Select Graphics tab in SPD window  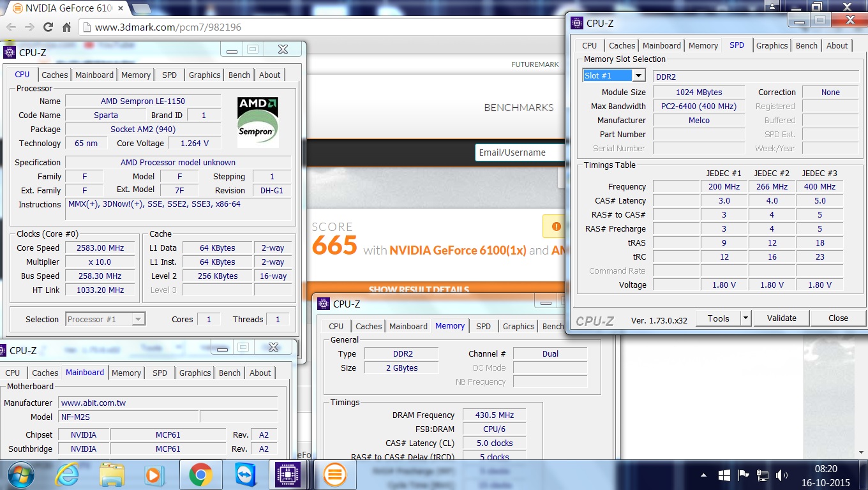[x=772, y=45]
